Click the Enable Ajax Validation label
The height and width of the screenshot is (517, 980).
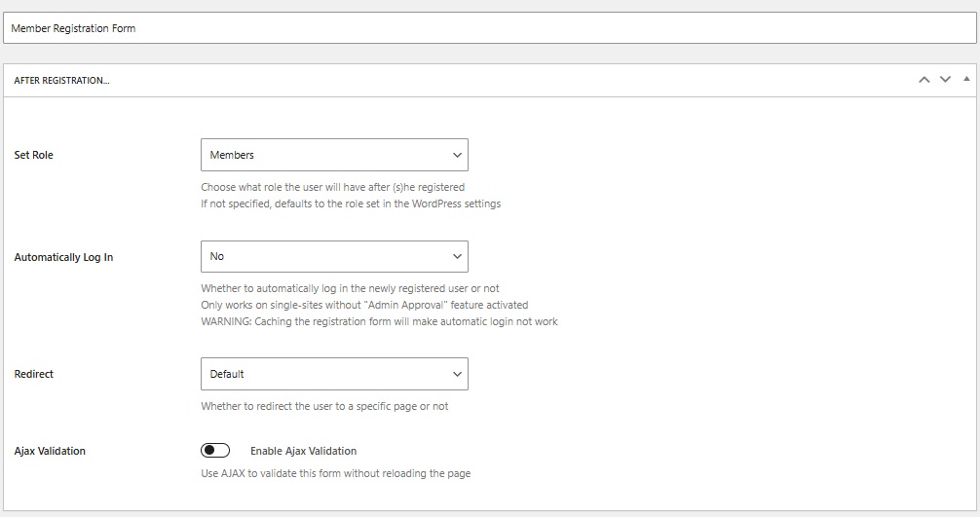pyautogui.click(x=303, y=451)
